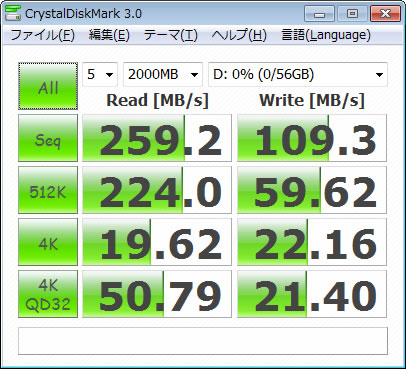Image resolution: width=406 pixels, height=369 pixels.
Task: Minimize the CrystalDiskMark window
Action: click(319, 14)
